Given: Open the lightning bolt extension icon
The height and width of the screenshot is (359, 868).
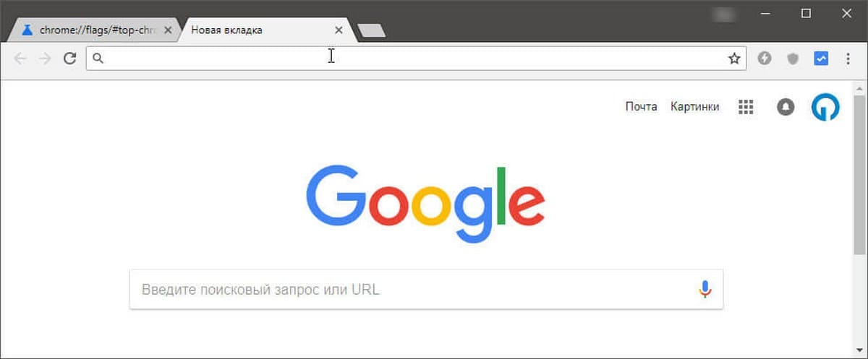Looking at the screenshot, I should point(765,59).
